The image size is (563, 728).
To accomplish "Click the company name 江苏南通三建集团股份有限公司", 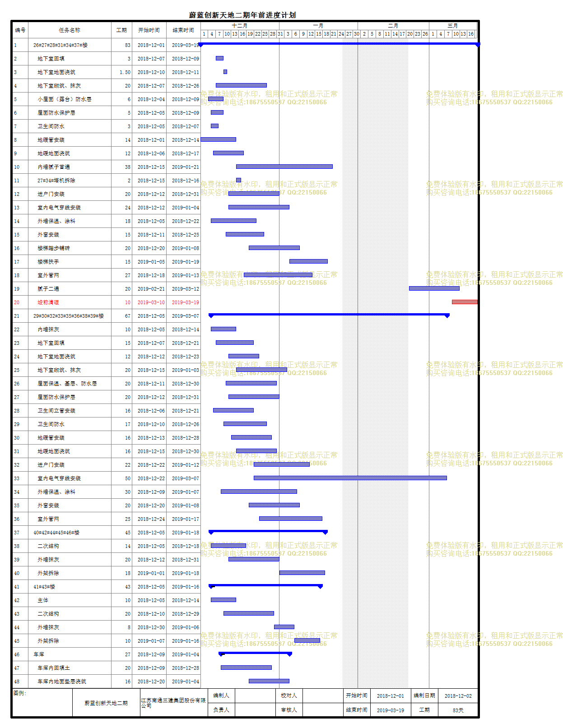I will [173, 703].
